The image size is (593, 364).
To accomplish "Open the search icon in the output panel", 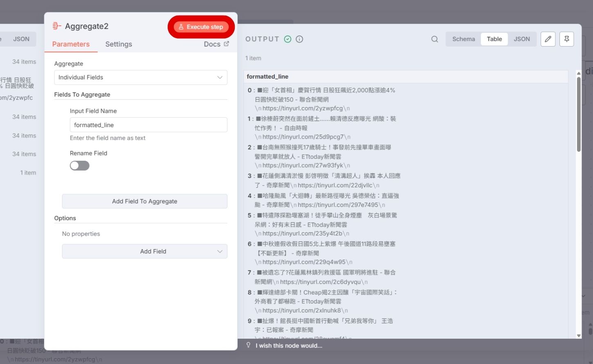I will (434, 39).
